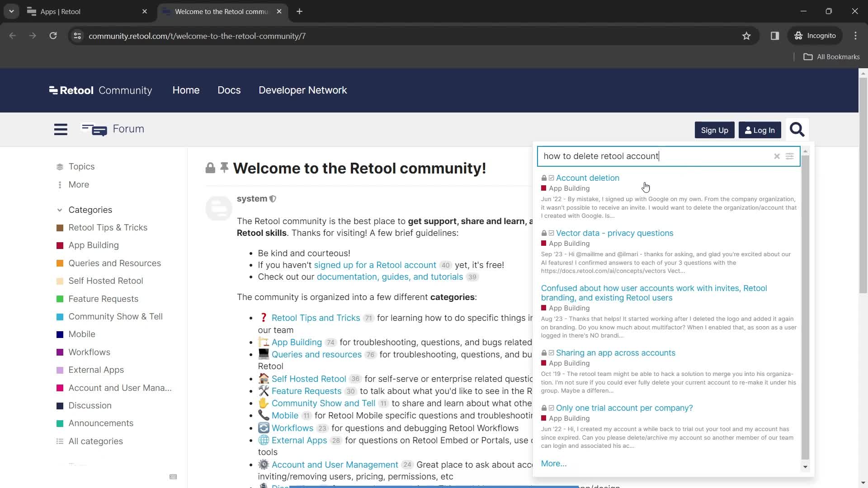
Task: Open Vector data - privacy questions result
Action: 614,233
